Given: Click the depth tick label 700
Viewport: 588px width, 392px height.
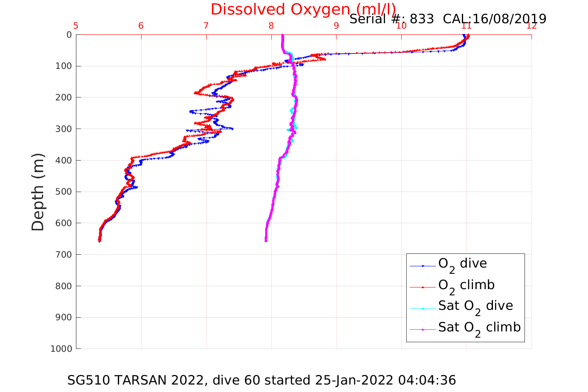Looking at the screenshot, I should (x=64, y=255).
